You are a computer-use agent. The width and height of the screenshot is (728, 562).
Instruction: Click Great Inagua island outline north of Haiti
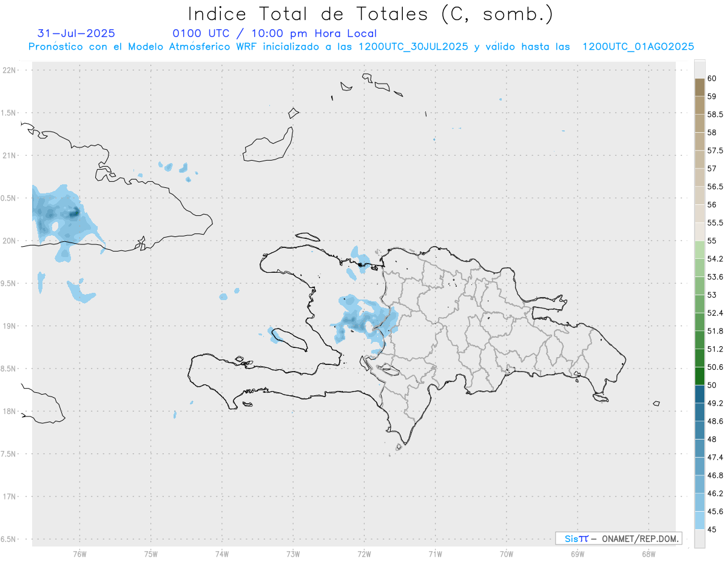click(x=268, y=144)
